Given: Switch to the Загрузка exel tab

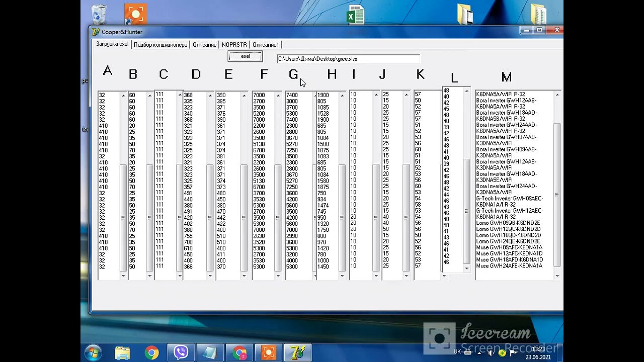Looking at the screenshot, I should 112,44.
